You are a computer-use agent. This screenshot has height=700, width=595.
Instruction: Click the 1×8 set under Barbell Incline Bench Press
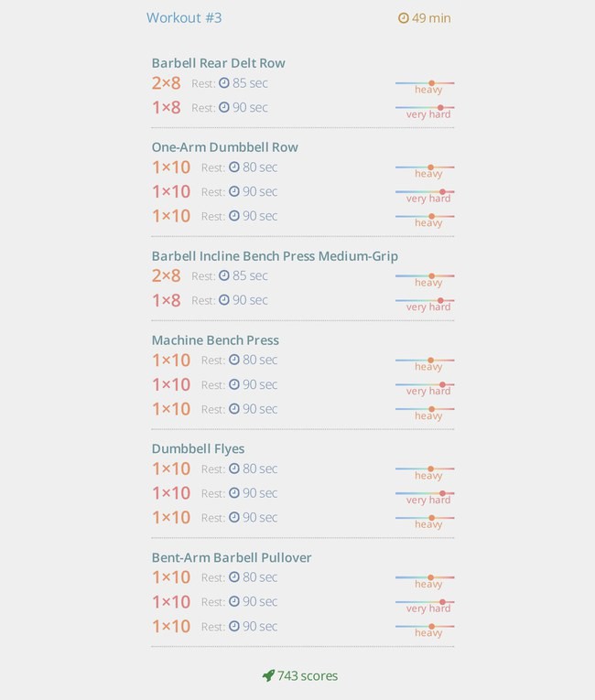click(167, 300)
